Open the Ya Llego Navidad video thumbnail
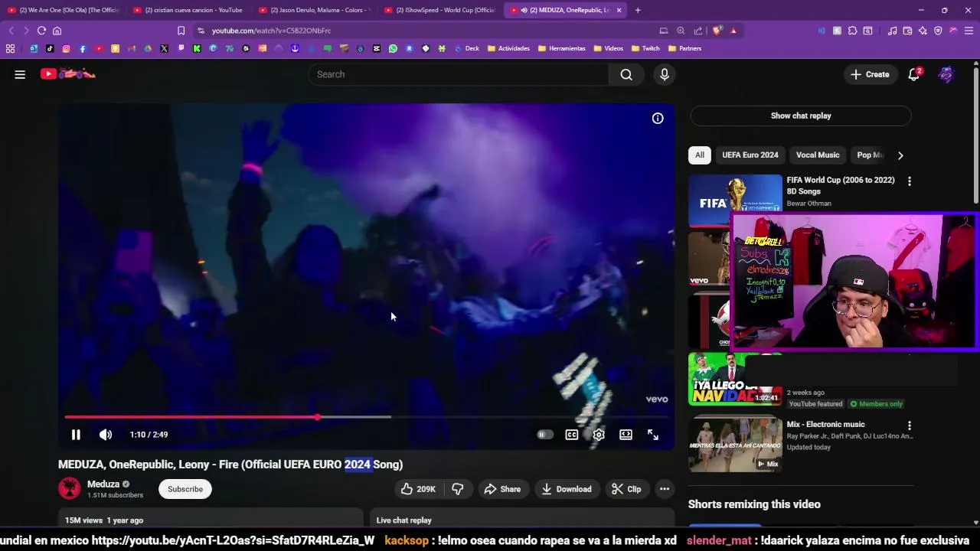Screen dimensions: 980x551 (x=735, y=378)
